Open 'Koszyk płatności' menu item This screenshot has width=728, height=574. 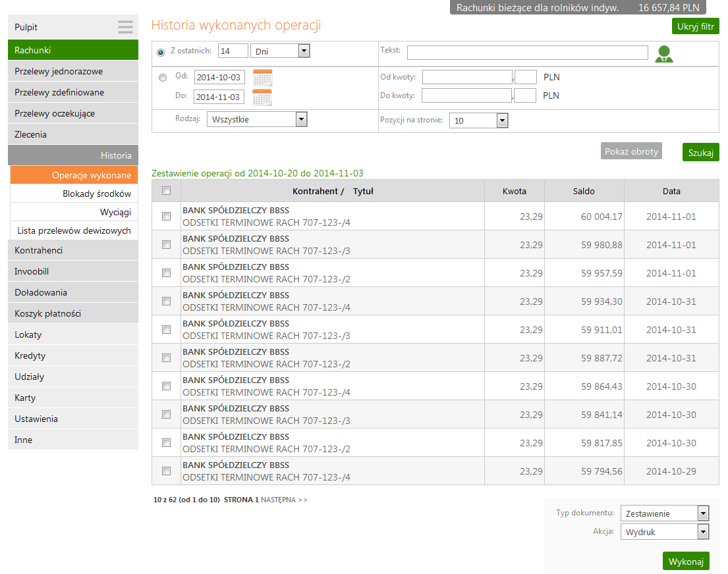pos(73,313)
